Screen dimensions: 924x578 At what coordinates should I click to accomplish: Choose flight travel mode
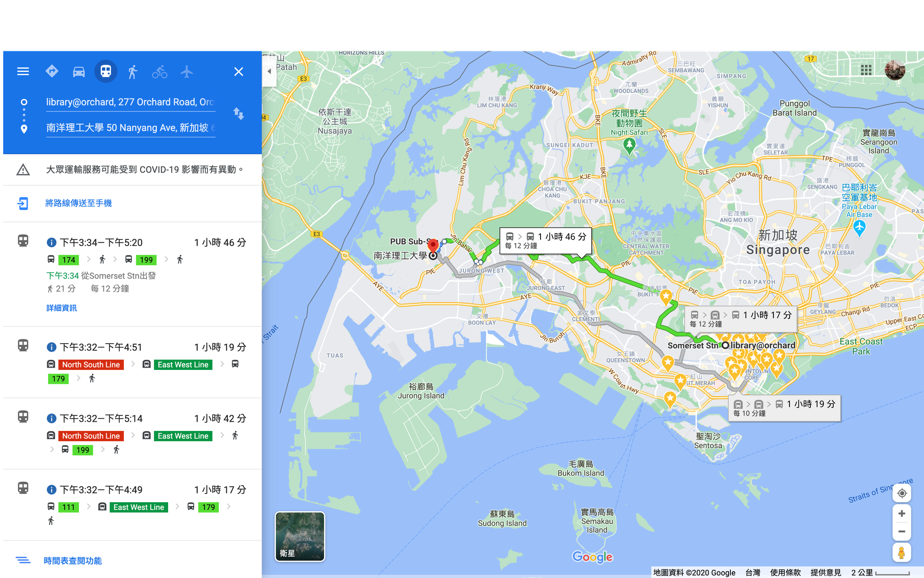click(x=187, y=72)
